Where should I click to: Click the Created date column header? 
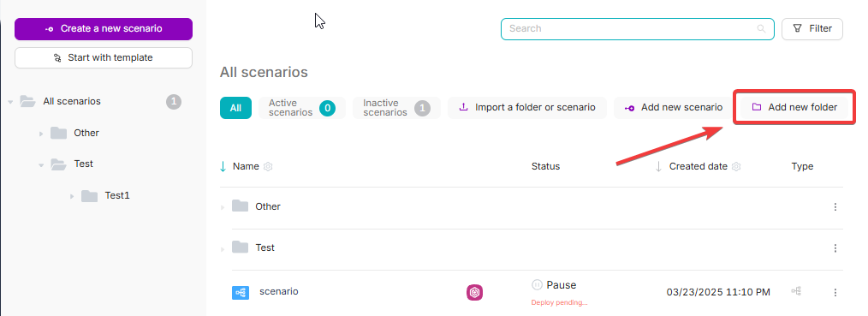click(x=698, y=166)
